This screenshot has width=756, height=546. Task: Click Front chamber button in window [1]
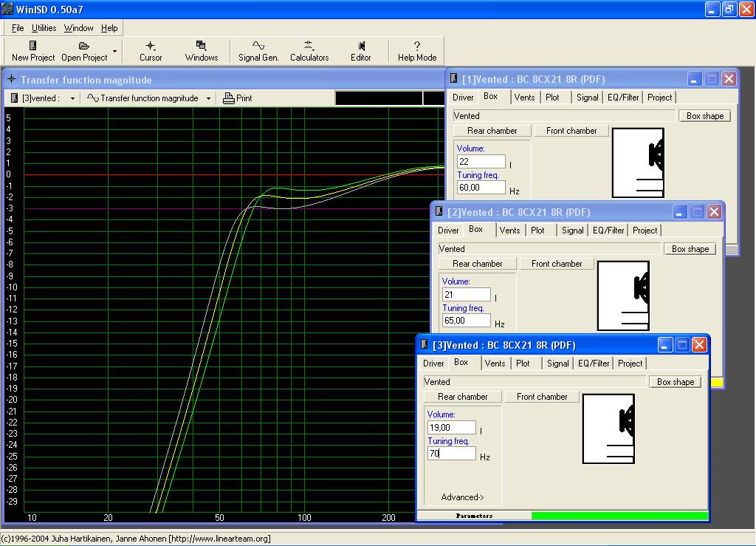[x=571, y=131]
